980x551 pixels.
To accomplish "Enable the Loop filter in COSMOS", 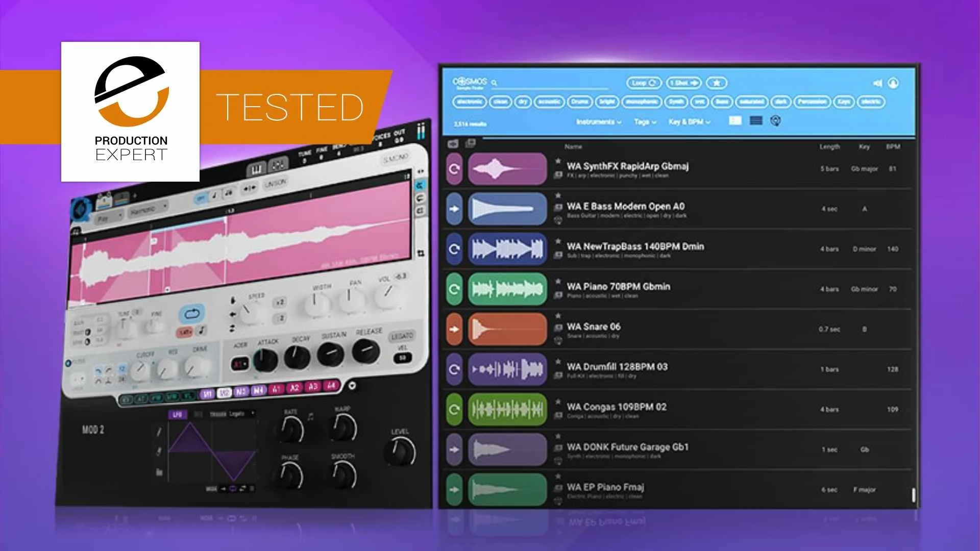I will [x=645, y=83].
